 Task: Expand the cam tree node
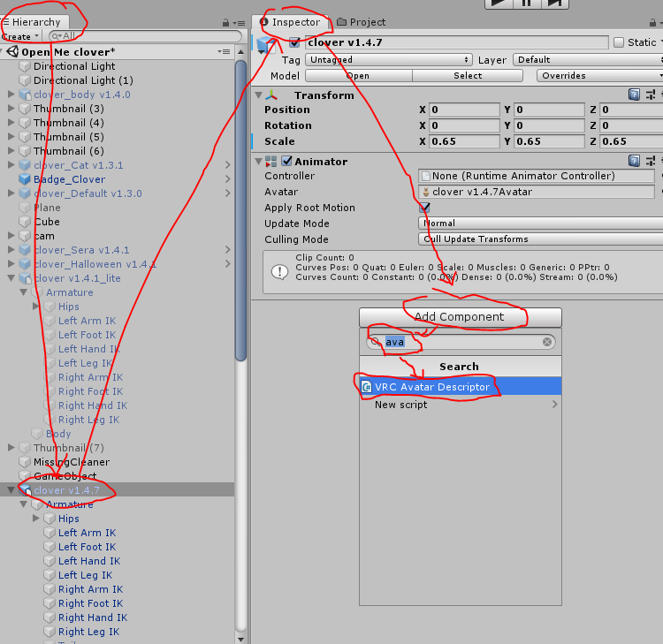click(11, 235)
